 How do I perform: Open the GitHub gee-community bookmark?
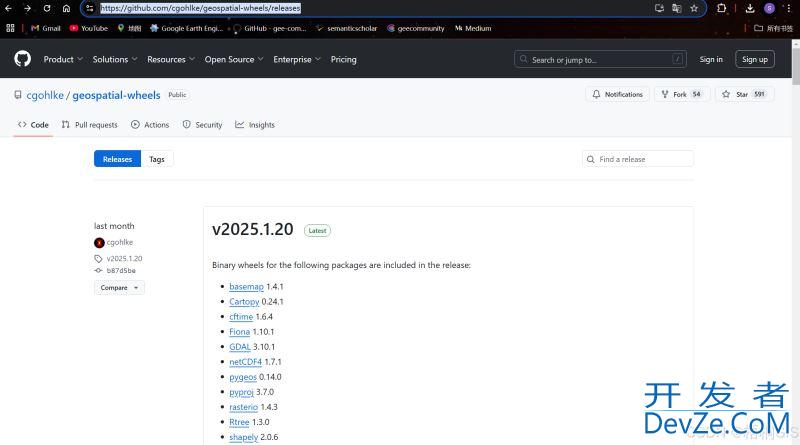point(269,28)
